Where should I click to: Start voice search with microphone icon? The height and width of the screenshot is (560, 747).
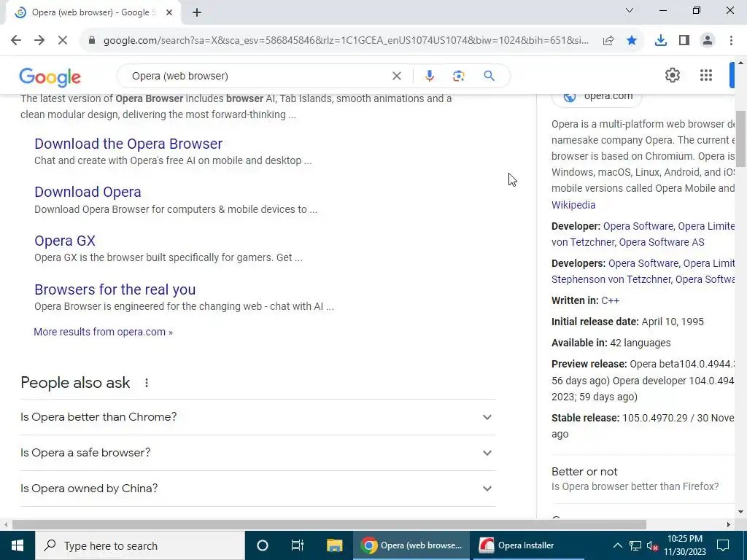pos(429,76)
